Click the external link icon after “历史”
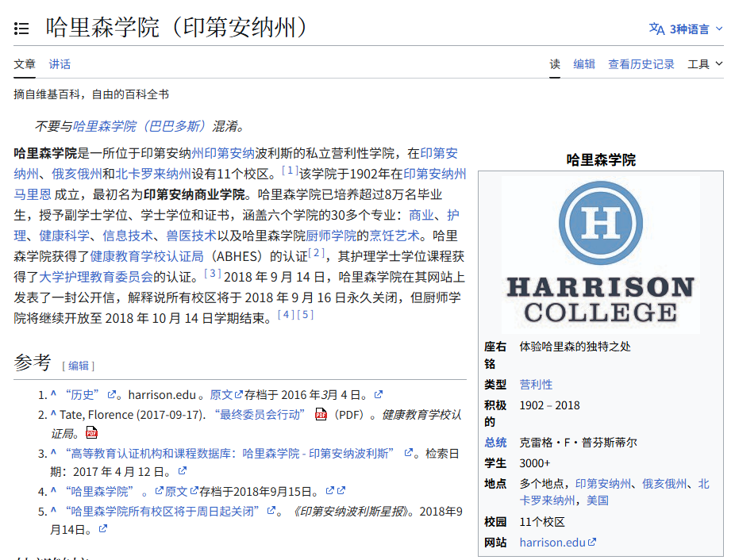Image resolution: width=735 pixels, height=560 pixels. (112, 395)
